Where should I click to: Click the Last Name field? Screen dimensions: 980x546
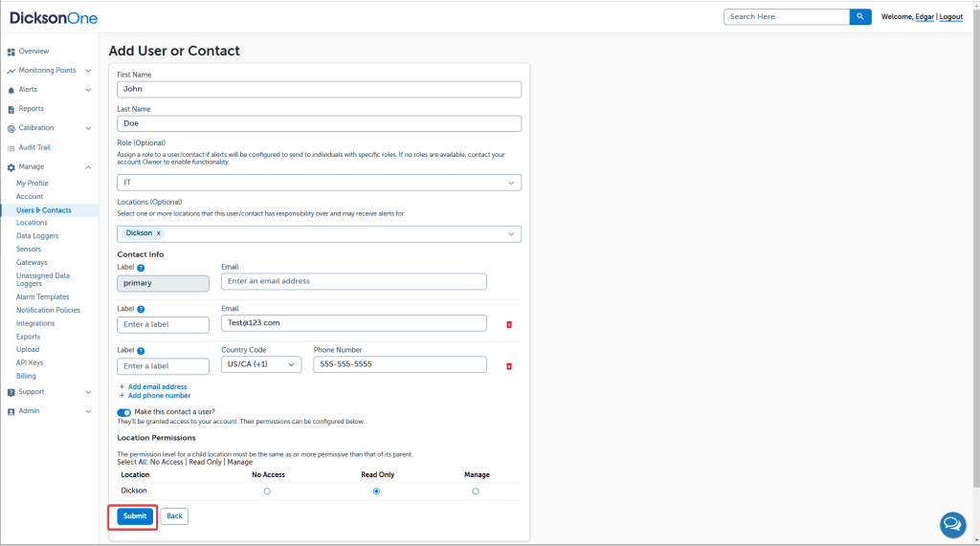(x=319, y=123)
